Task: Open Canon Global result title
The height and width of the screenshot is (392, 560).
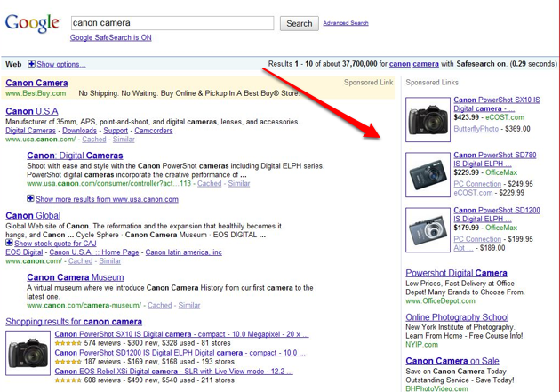Action: [x=33, y=216]
